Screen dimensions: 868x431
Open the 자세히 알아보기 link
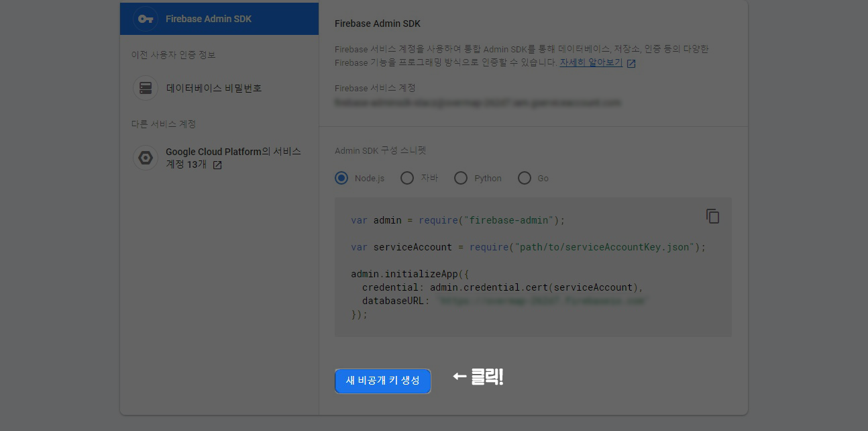[x=591, y=62]
